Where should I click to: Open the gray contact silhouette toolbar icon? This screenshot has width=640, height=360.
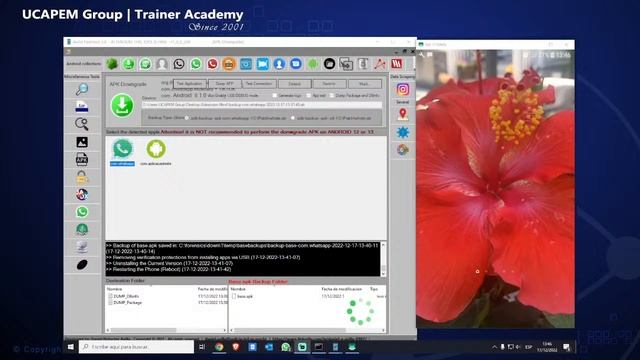click(x=162, y=64)
